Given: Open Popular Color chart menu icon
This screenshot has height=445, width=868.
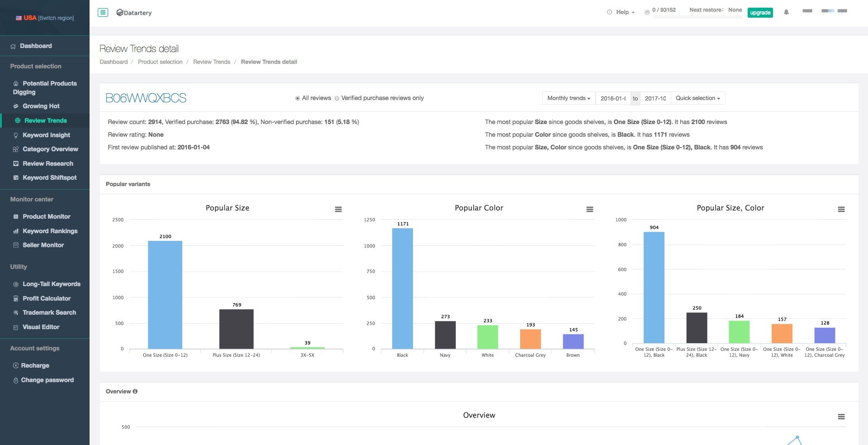Looking at the screenshot, I should coord(590,209).
